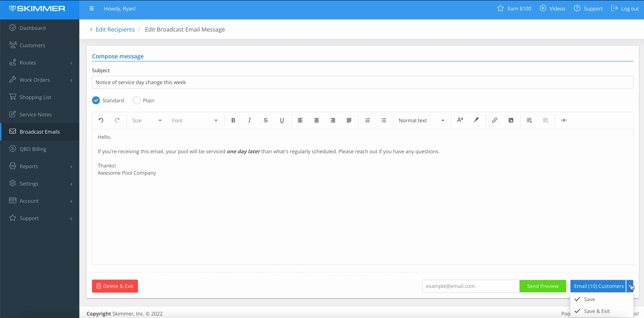
Task: Insert an image into the message
Action: (x=511, y=120)
